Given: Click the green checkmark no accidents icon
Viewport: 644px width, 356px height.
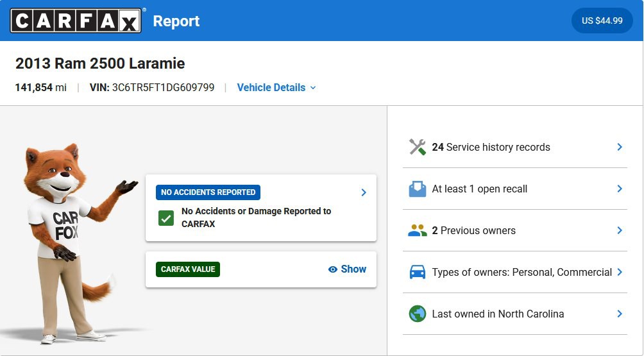Looking at the screenshot, I should (166, 218).
